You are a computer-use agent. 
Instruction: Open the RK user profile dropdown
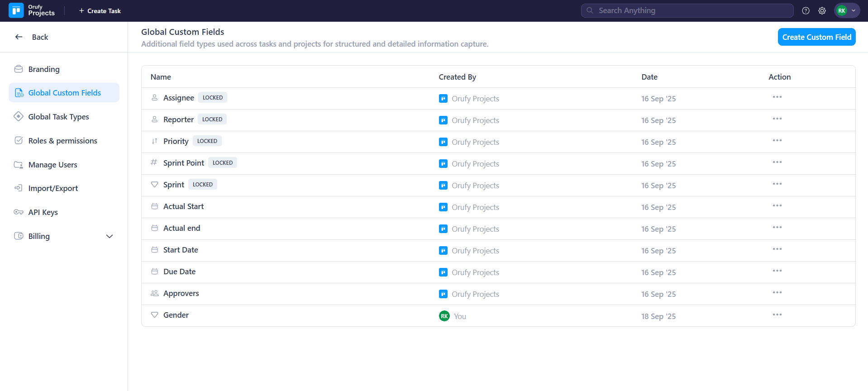click(847, 11)
